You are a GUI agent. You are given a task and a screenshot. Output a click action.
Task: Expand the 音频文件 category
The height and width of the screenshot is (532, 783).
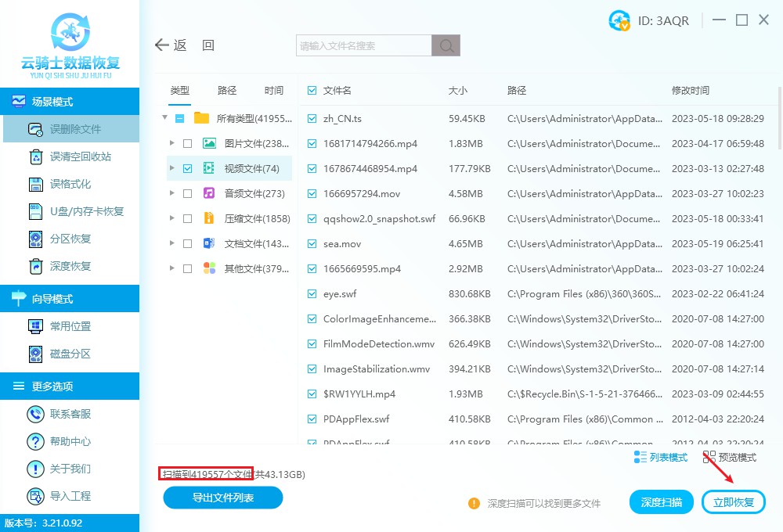[172, 193]
